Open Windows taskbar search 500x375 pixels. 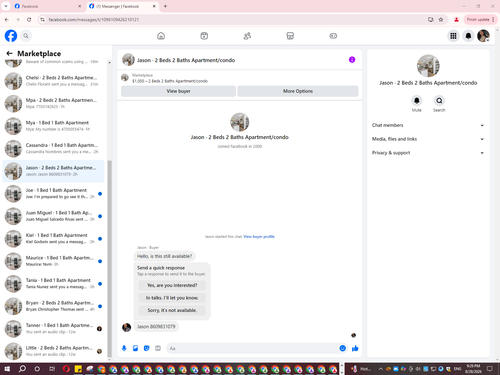click(22, 369)
